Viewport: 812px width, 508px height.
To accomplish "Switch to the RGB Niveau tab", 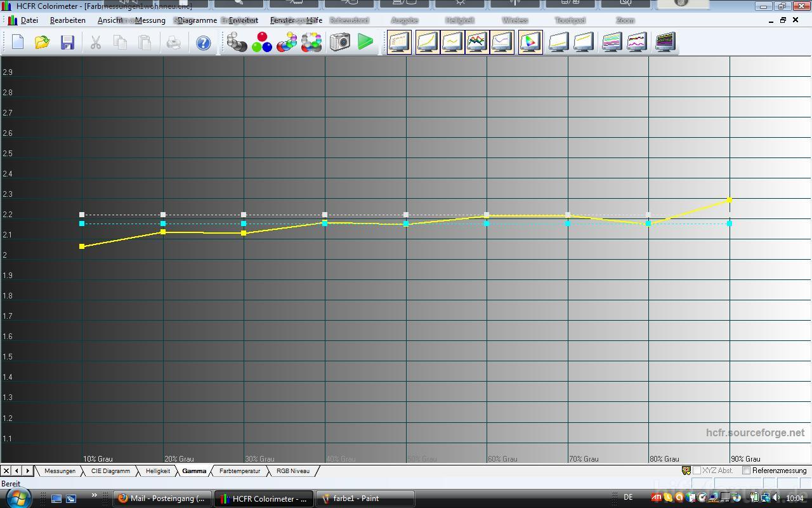I will pos(292,471).
